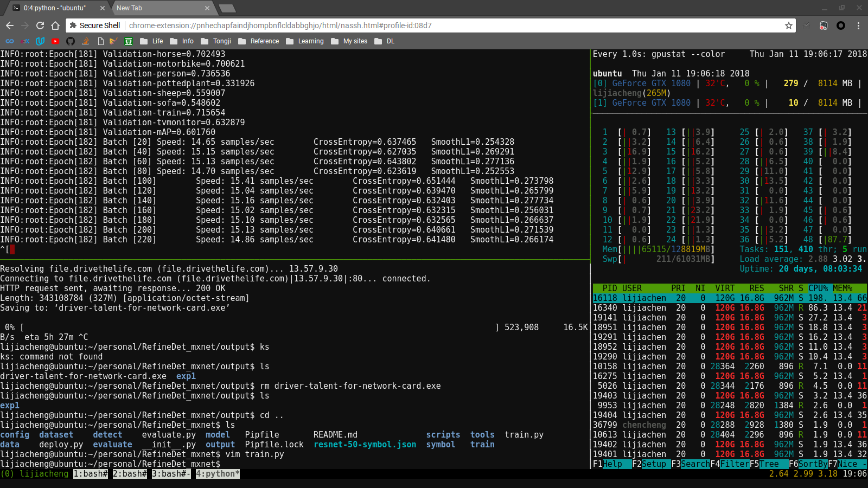Viewport: 868px width, 488px height.
Task: Click htop F1 Help
Action: [612, 464]
